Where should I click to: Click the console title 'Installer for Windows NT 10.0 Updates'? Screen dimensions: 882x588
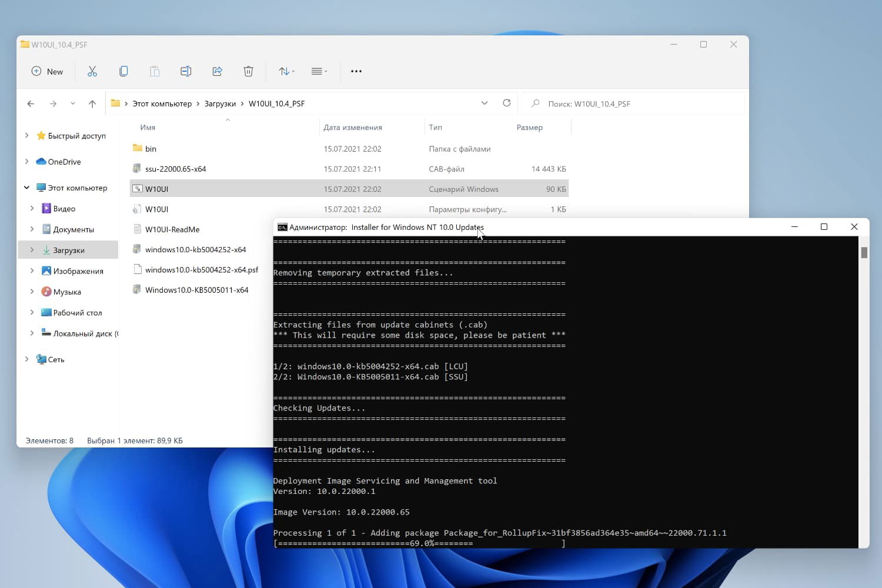point(417,227)
